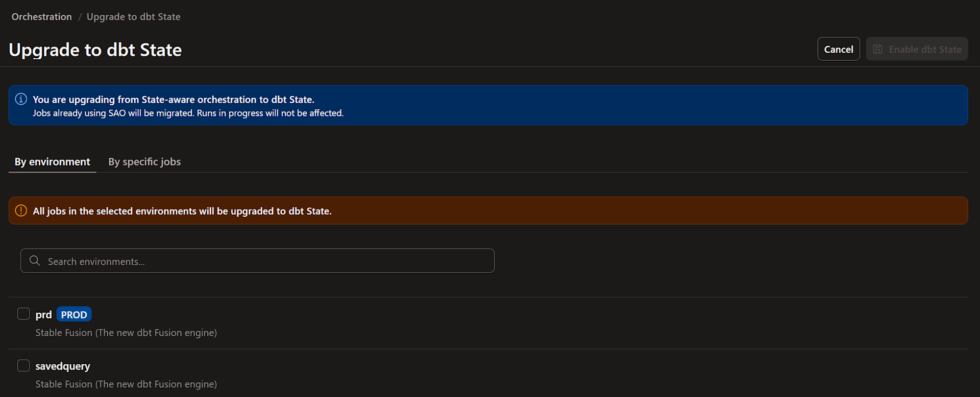Click the magnifier icon in the search box

point(35,261)
